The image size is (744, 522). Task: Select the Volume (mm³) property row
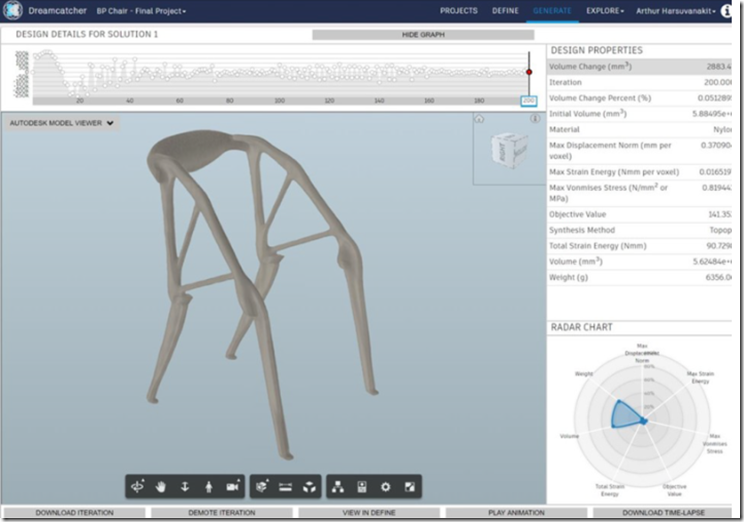640,261
